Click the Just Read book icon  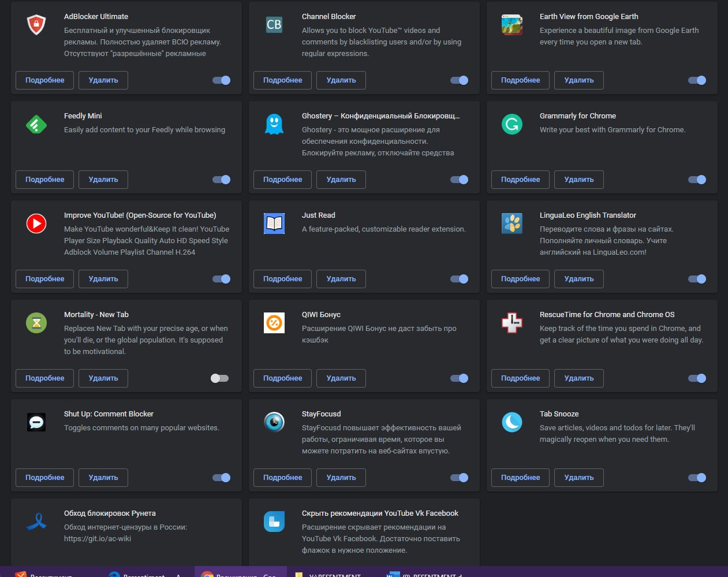tap(274, 224)
